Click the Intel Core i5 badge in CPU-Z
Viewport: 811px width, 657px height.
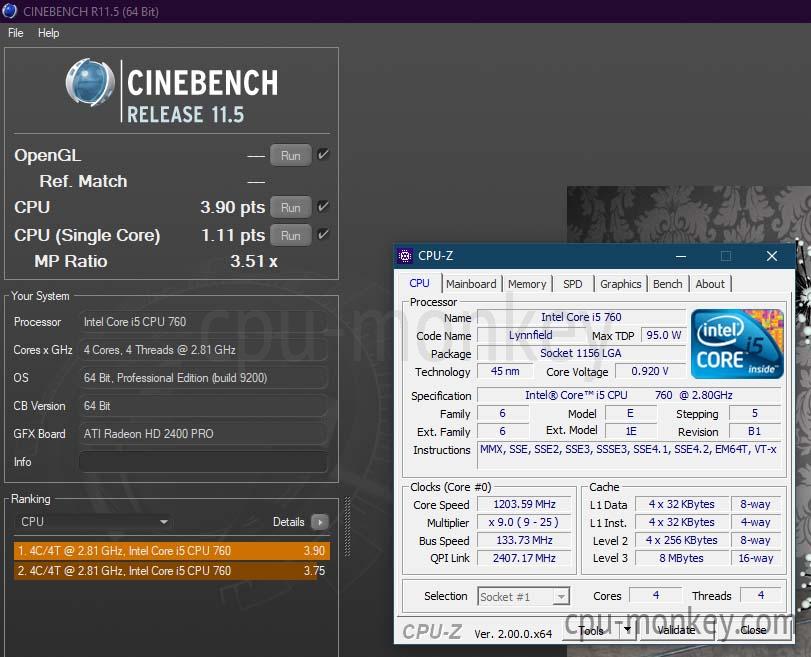click(737, 344)
